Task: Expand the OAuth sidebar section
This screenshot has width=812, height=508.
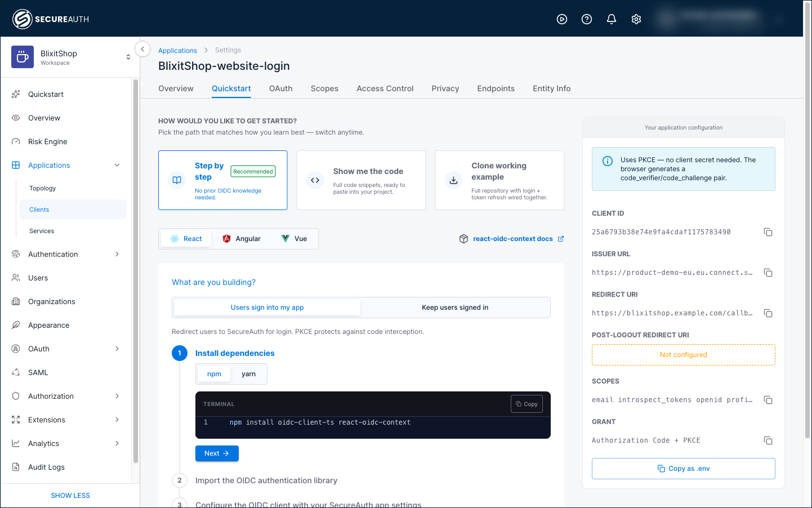Action: [117, 349]
